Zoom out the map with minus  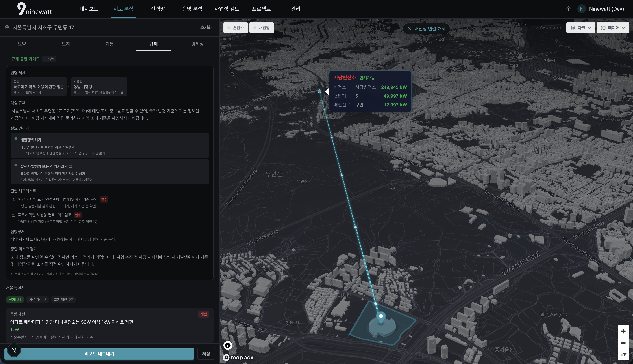coord(623,343)
